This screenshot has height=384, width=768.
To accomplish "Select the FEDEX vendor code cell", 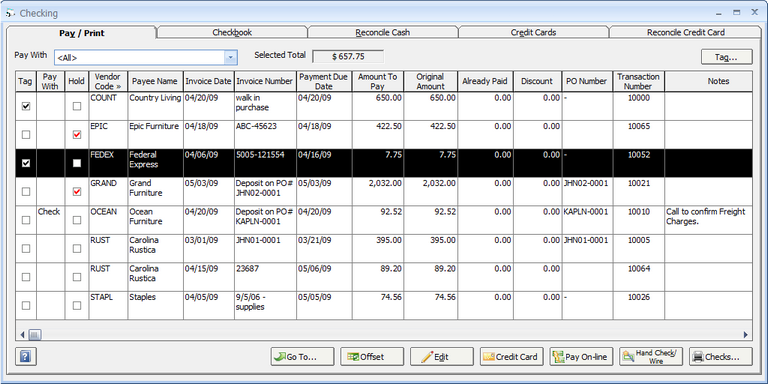I will [108, 163].
